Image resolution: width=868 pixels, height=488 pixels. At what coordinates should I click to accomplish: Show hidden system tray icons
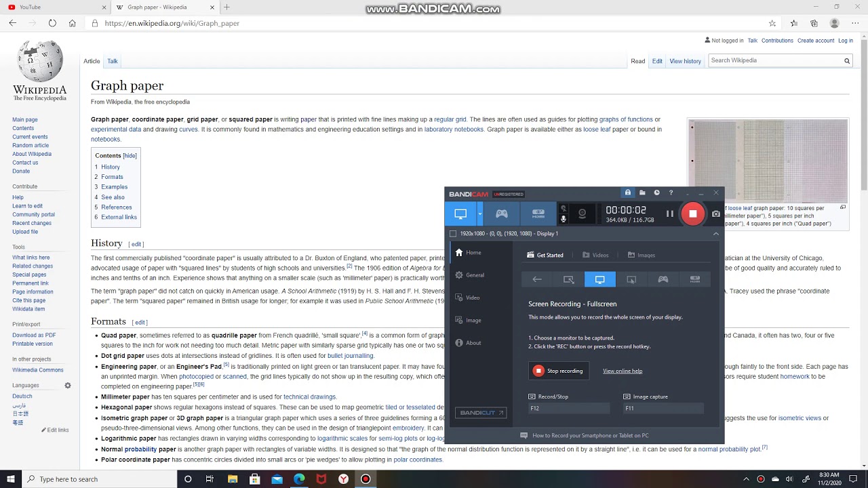click(x=747, y=479)
